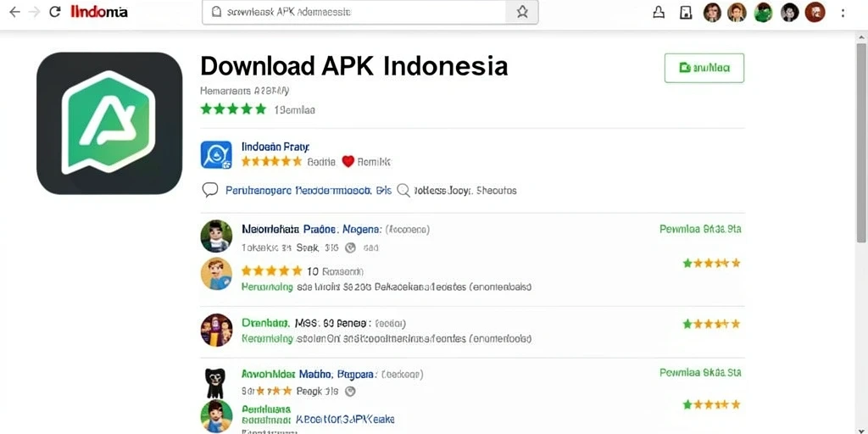Click the green five-star rating under the title
The image size is (868, 434).
pyautogui.click(x=233, y=109)
